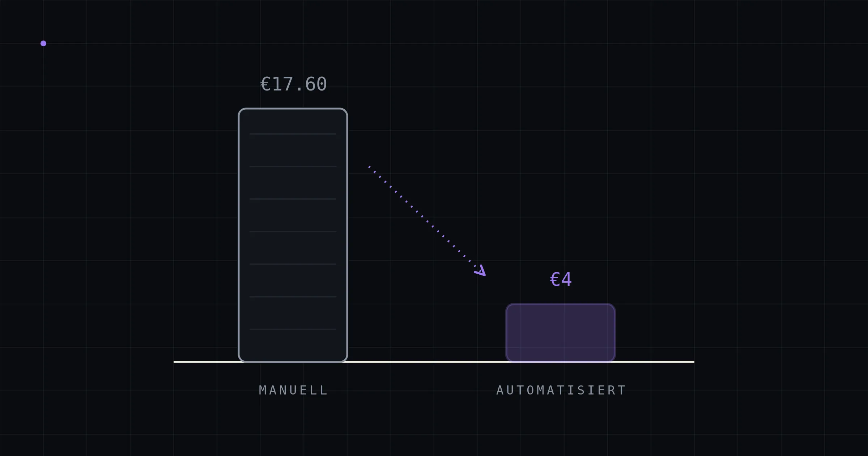Click the left end of the white baseline
This screenshot has height=456, width=868.
[175, 362]
